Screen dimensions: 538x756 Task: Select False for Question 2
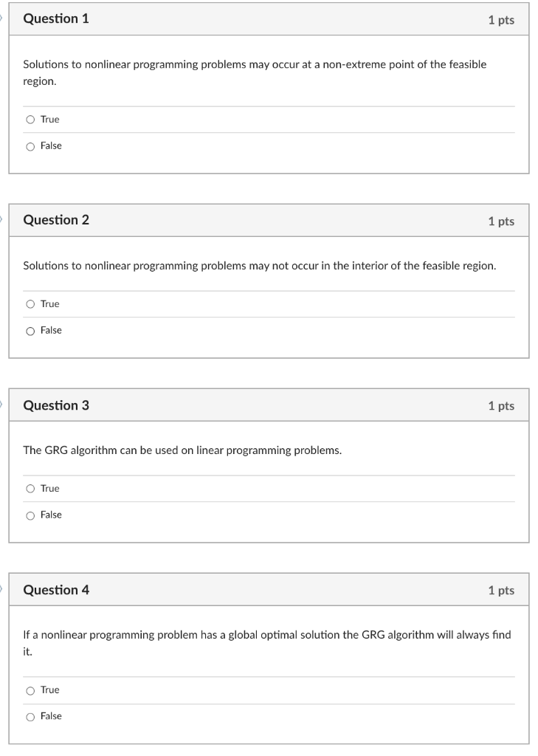tap(30, 330)
